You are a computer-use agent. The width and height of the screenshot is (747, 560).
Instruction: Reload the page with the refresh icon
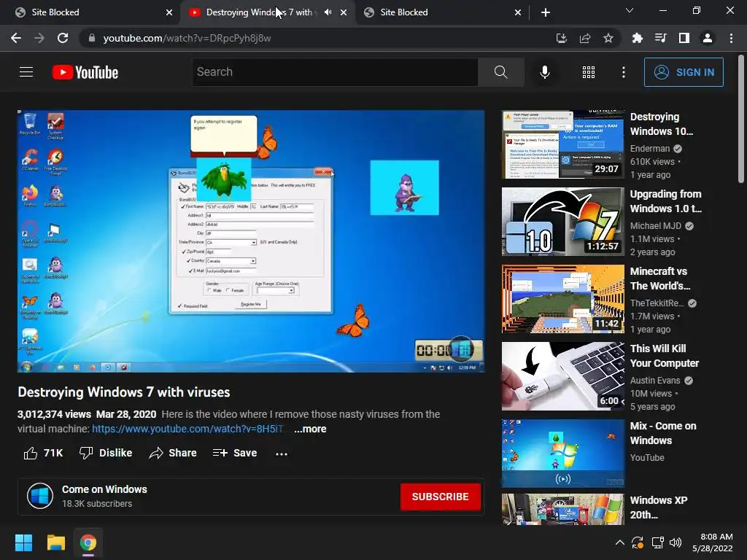(x=63, y=38)
